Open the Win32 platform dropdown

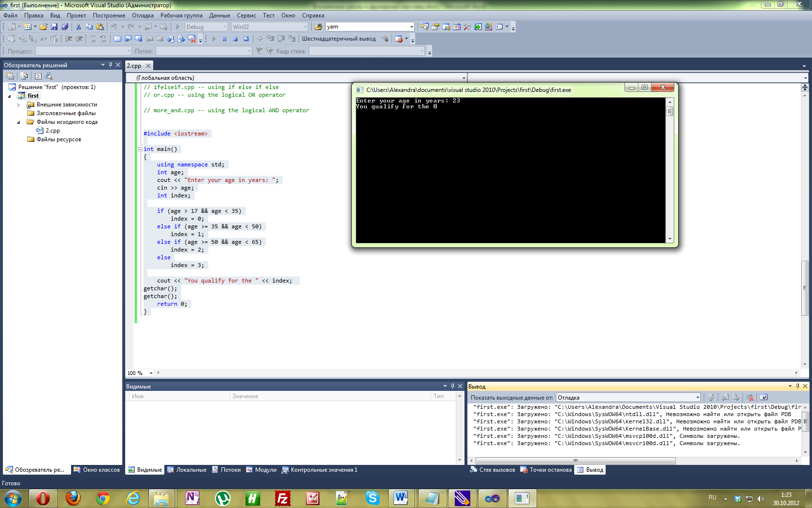click(305, 27)
